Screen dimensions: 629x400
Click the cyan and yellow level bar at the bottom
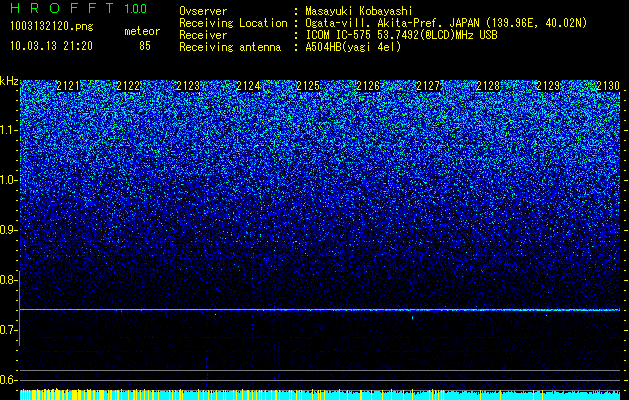[x=320, y=395]
